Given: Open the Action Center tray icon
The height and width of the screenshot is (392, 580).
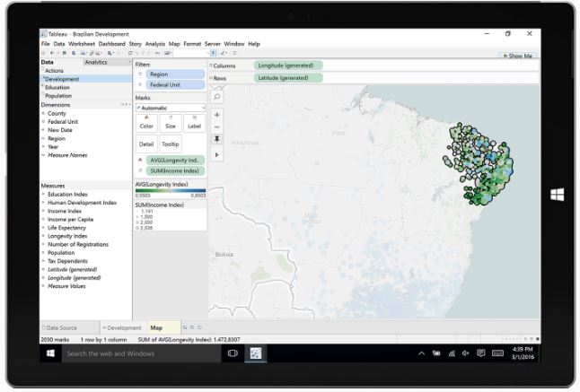Looking at the screenshot, I should click(481, 353).
